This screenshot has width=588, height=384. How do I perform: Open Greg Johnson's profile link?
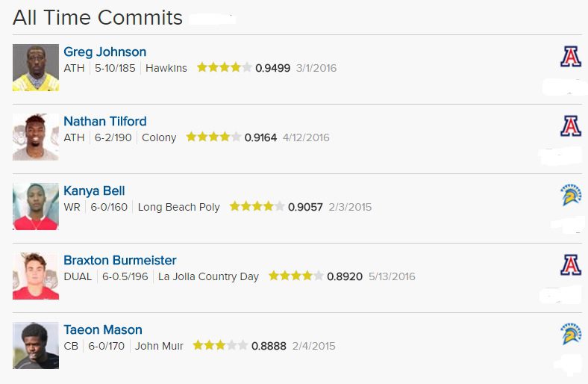click(x=104, y=52)
